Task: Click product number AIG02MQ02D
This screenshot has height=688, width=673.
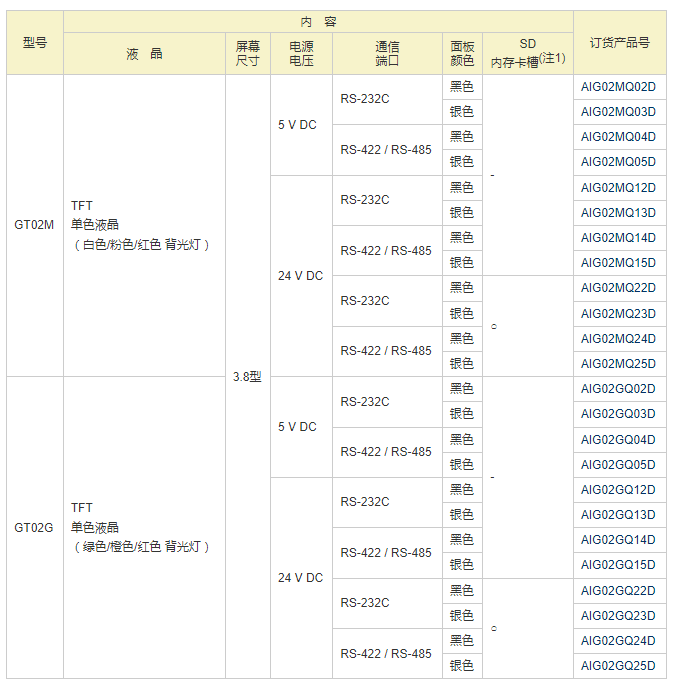Action: [x=618, y=87]
